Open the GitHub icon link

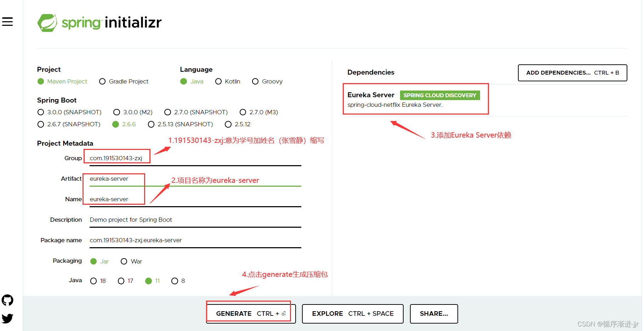click(x=7, y=300)
